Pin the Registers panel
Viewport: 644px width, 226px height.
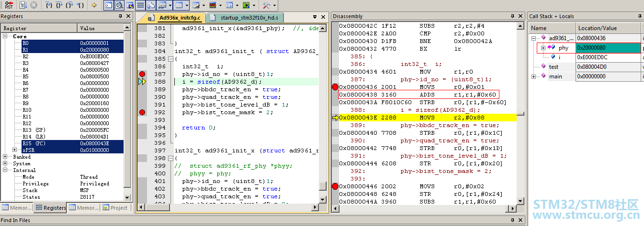click(121, 16)
